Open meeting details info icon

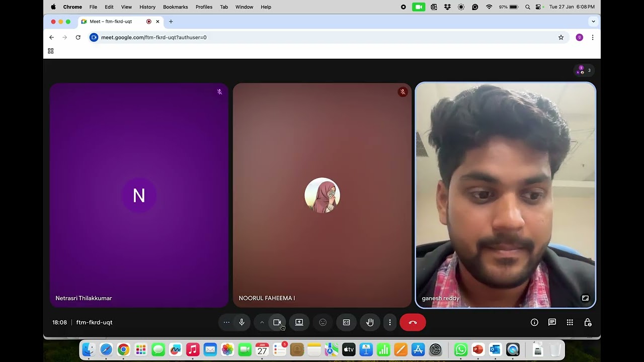point(534,322)
